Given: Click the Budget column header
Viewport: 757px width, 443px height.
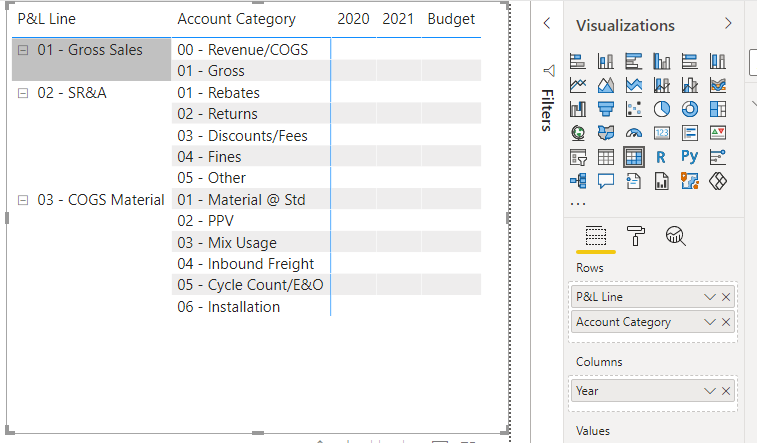Looking at the screenshot, I should click(451, 19).
